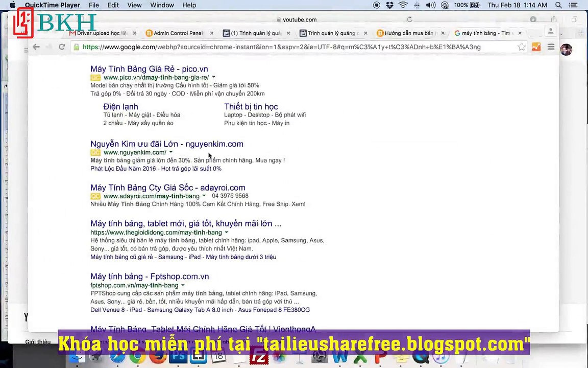Open the File menu

[x=94, y=5]
